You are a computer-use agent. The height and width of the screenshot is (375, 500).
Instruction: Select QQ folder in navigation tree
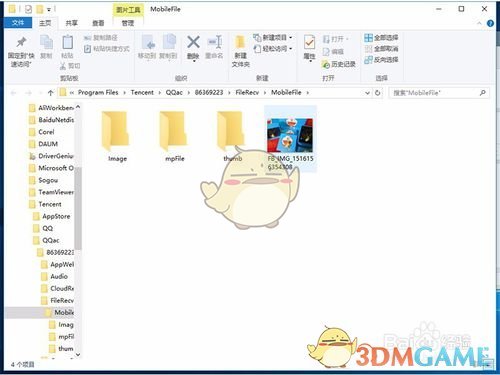(x=48, y=228)
